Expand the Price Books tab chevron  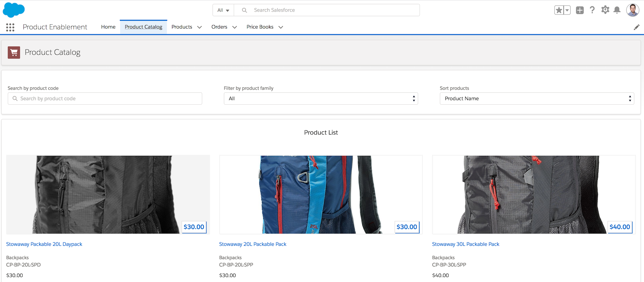[281, 27]
